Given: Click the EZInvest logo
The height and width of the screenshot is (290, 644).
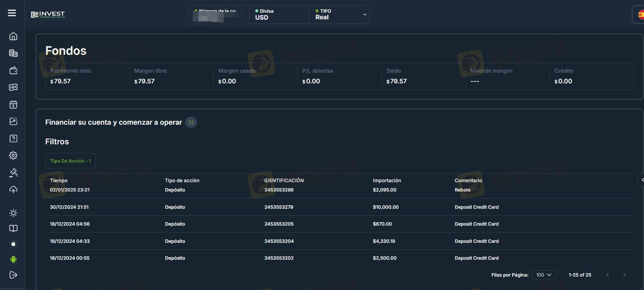Looking at the screenshot, I should (48, 14).
